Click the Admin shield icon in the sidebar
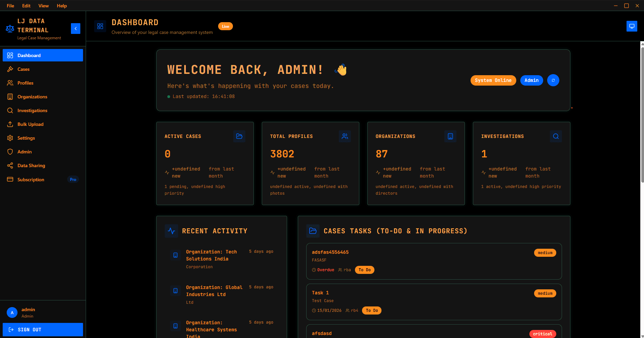 10,152
